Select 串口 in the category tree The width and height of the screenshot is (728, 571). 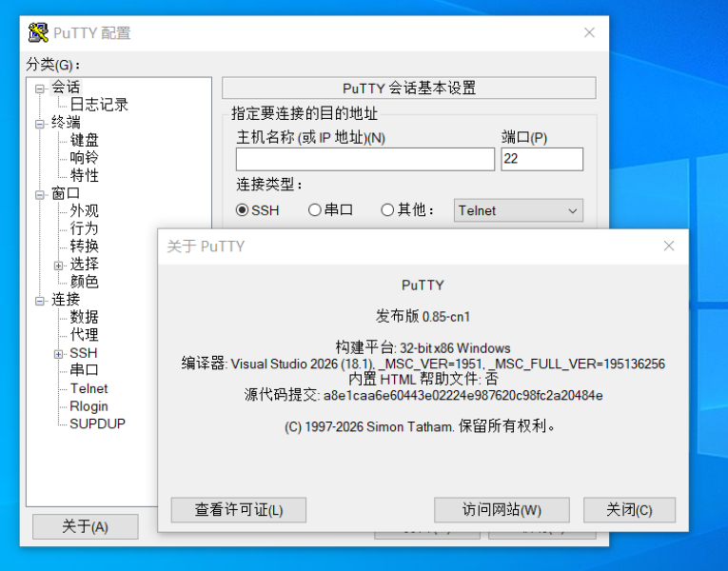84,370
